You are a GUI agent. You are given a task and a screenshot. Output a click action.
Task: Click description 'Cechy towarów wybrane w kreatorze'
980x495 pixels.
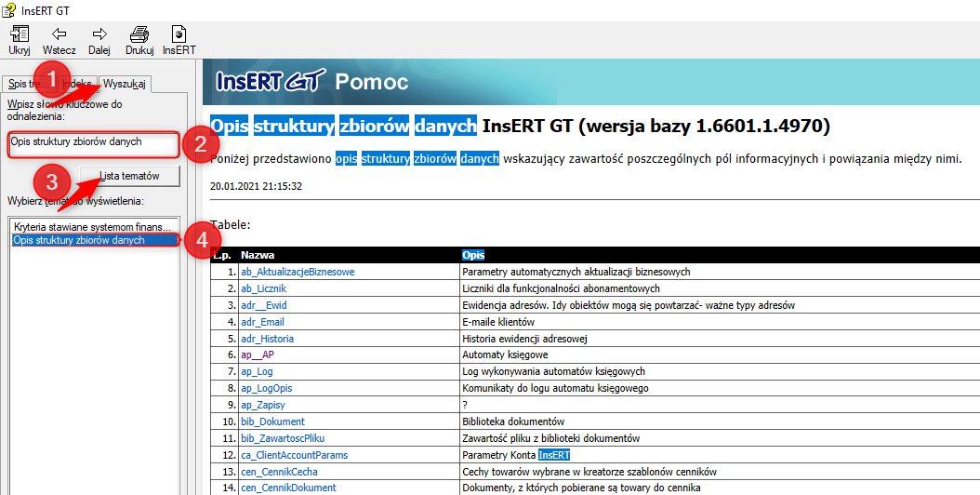coord(589,471)
